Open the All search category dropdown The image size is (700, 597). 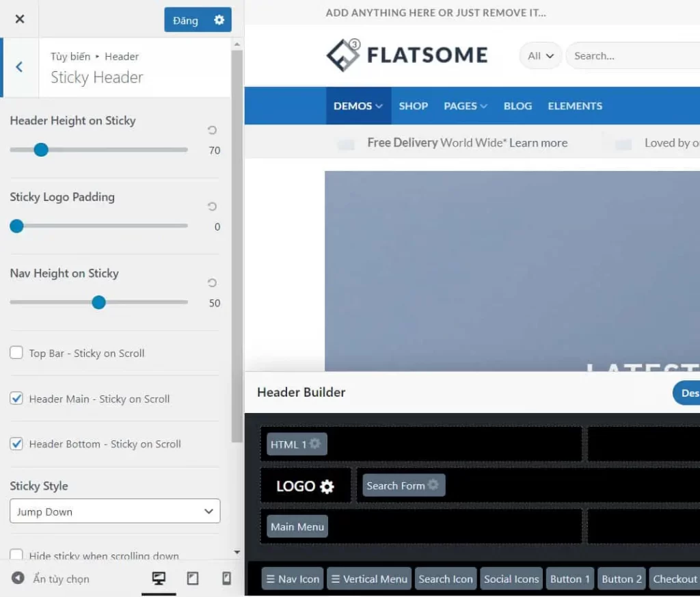(x=540, y=55)
